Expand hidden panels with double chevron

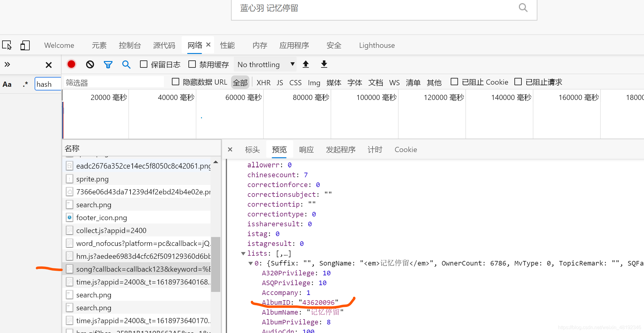click(x=7, y=64)
